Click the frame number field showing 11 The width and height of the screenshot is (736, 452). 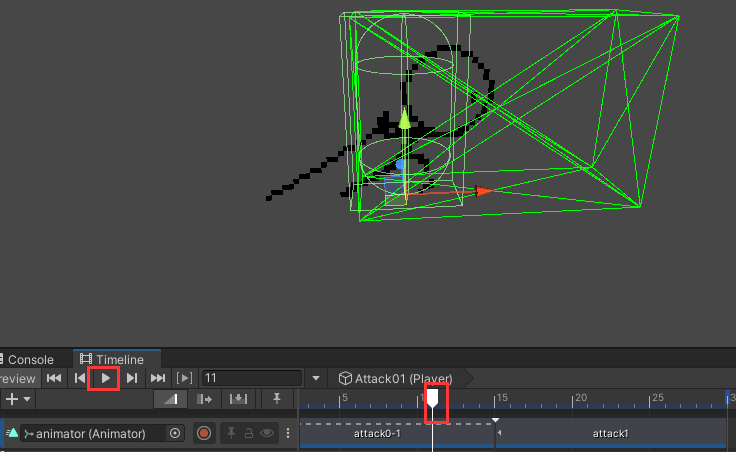click(251, 378)
